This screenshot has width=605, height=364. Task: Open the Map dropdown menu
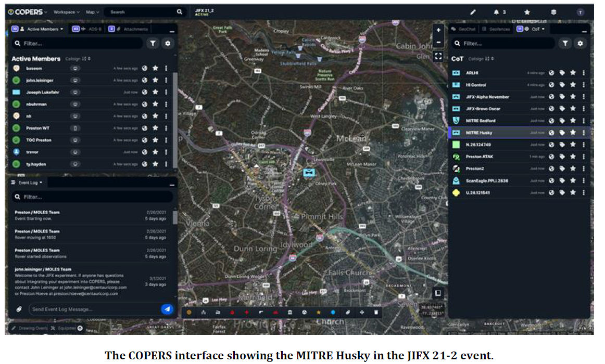[92, 12]
